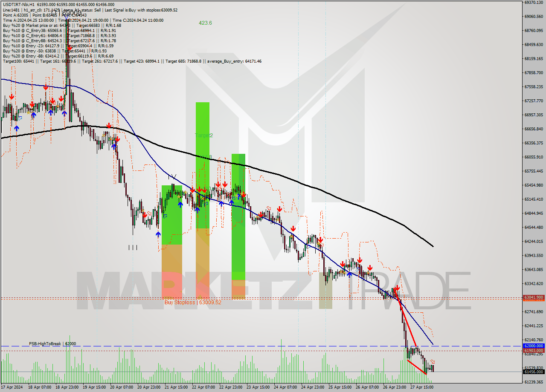
Task: Click the 68459.630 price axis label
Action: click(x=533, y=44)
